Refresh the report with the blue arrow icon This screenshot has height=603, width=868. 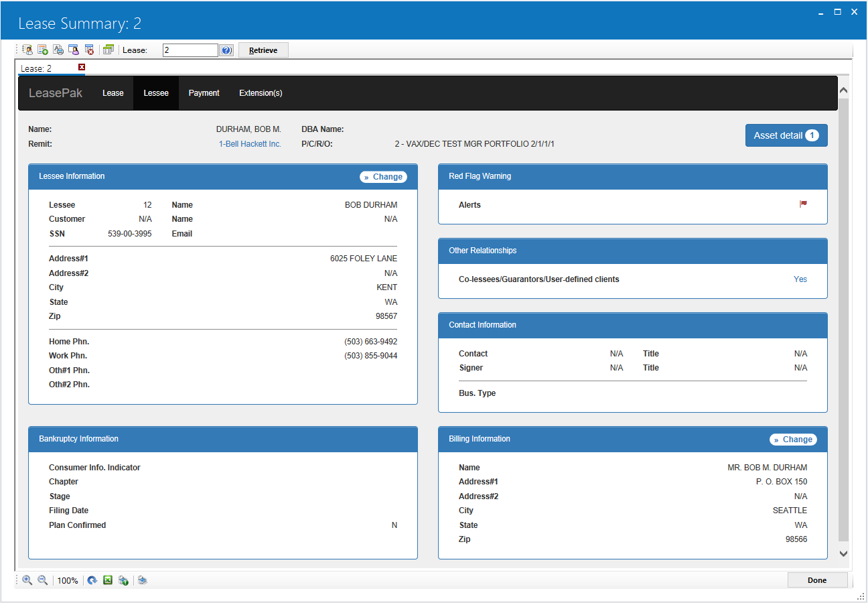tap(92, 580)
